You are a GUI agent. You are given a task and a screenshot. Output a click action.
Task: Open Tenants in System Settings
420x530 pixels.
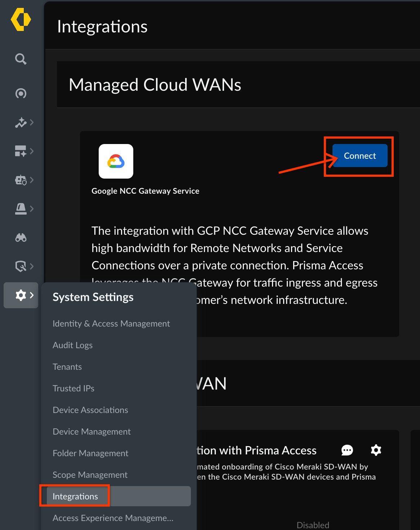click(67, 367)
